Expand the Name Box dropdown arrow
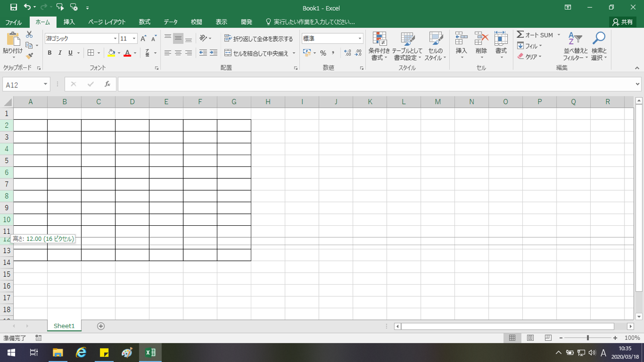Screen dimensions: 644x362 [45, 84]
